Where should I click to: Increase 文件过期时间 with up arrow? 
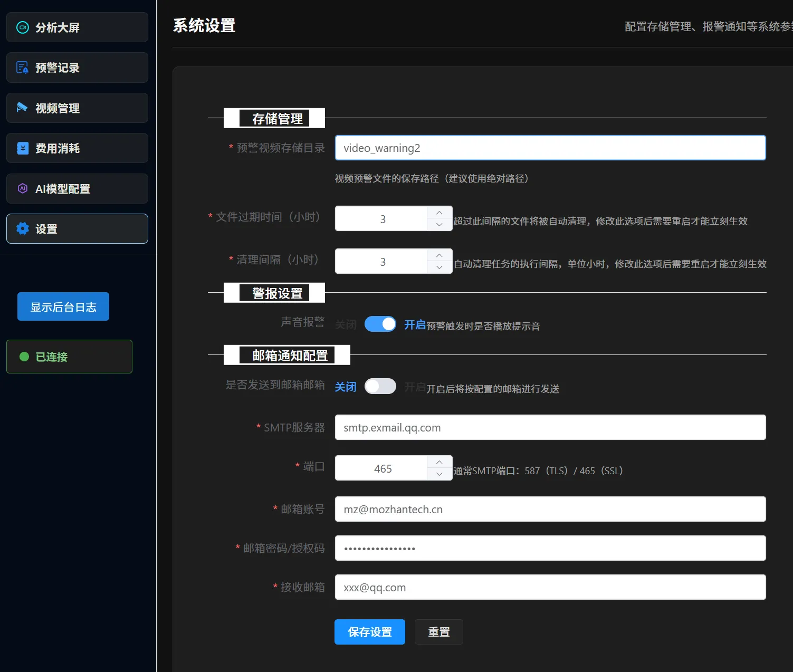pos(439,213)
